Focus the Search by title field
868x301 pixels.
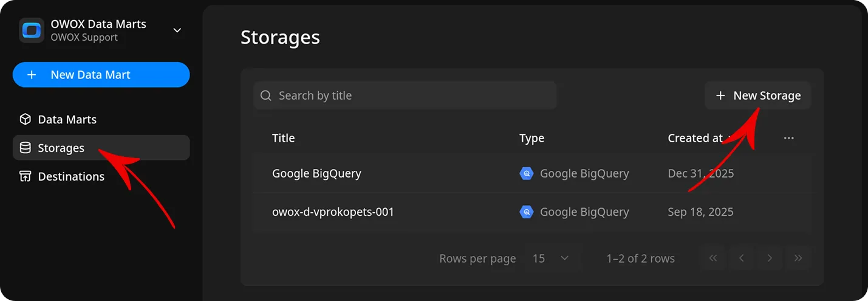coord(405,95)
